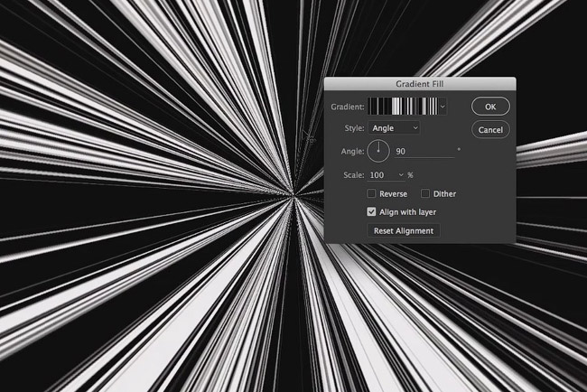Click the "Scale:" label text
Screen dimensions: 587x392
pos(354,175)
